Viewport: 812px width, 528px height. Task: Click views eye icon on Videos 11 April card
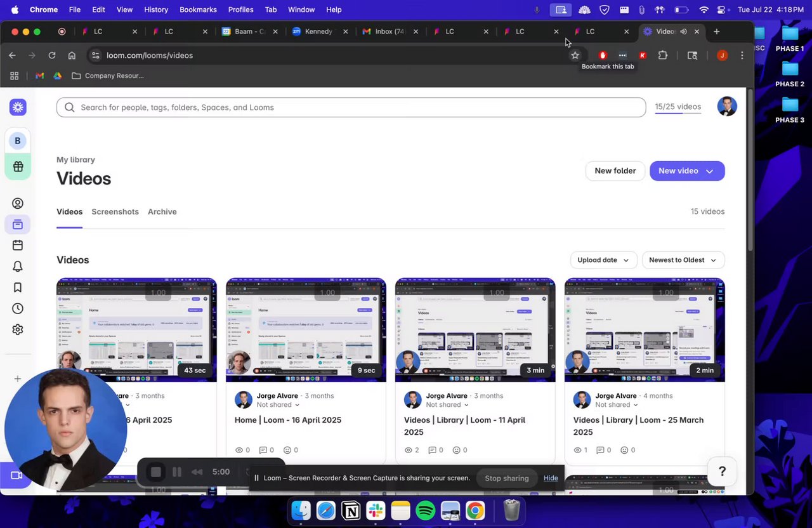tap(409, 450)
